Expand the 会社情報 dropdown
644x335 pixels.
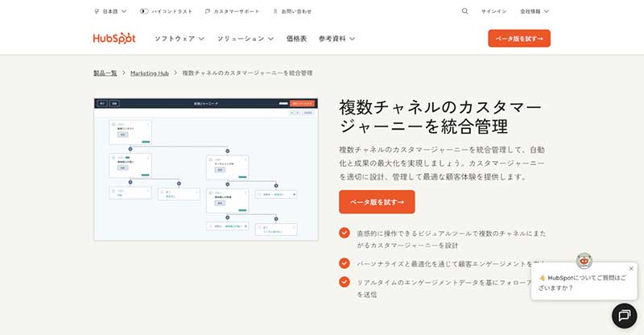(535, 11)
